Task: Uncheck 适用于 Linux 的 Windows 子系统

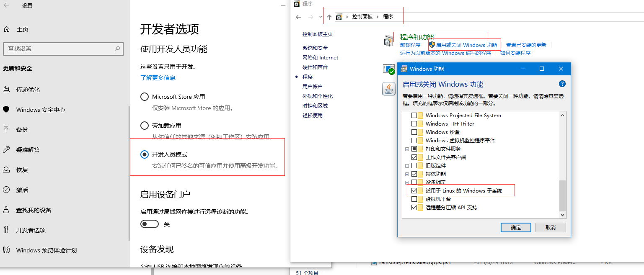Action: pyautogui.click(x=414, y=190)
